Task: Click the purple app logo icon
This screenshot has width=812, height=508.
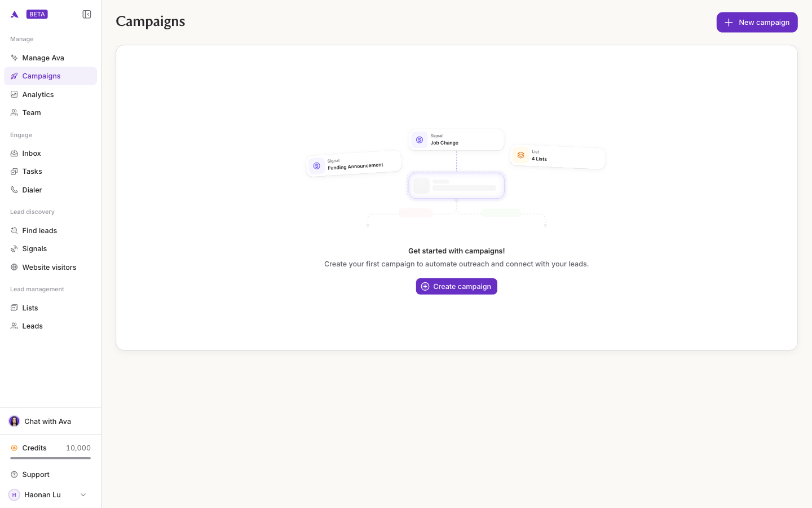Action: pyautogui.click(x=15, y=14)
